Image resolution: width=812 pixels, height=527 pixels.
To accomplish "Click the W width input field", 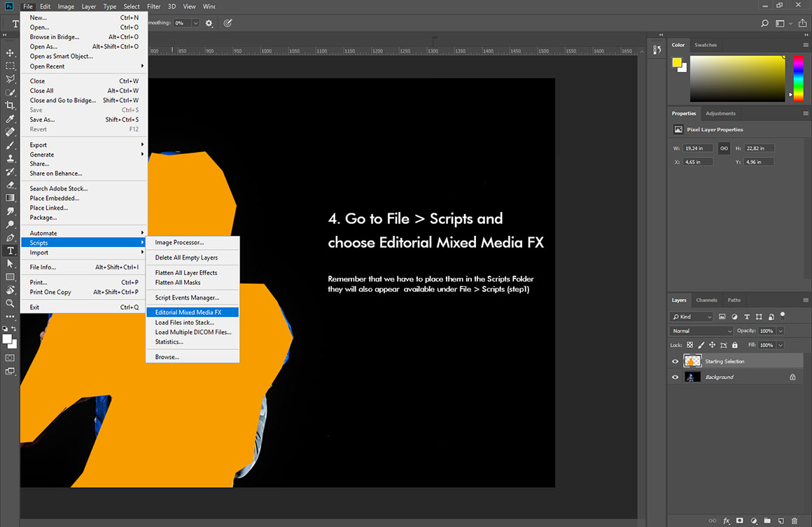I will 698,148.
